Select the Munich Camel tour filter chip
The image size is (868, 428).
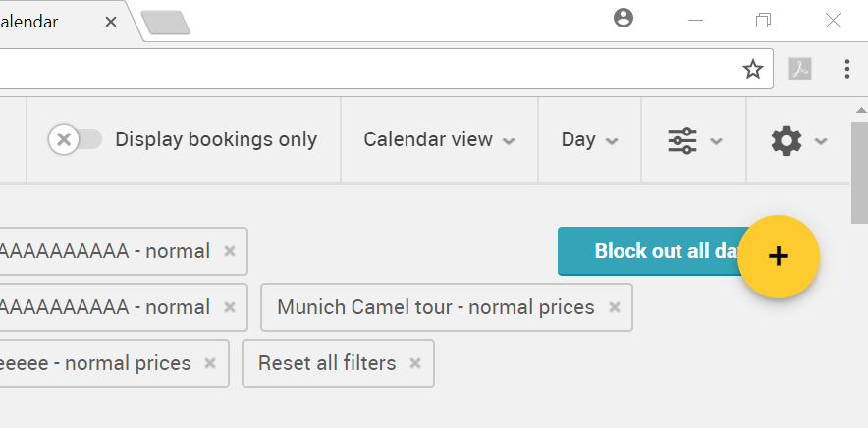pos(436,307)
